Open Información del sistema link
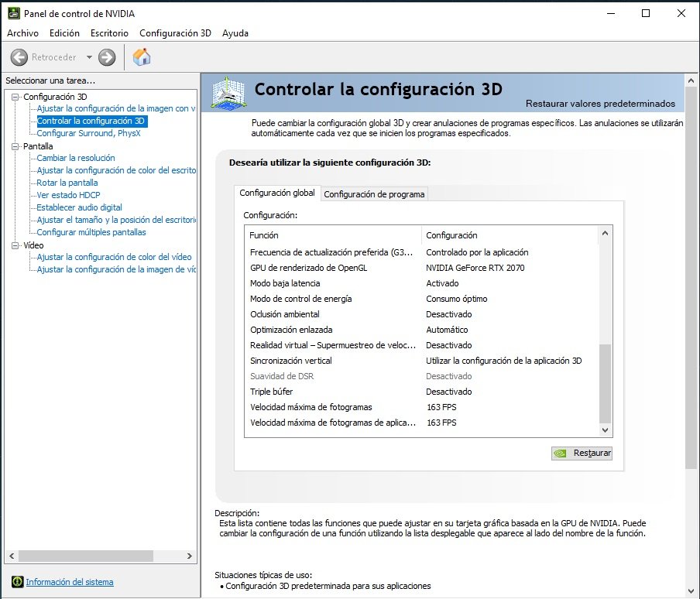 tap(70, 582)
